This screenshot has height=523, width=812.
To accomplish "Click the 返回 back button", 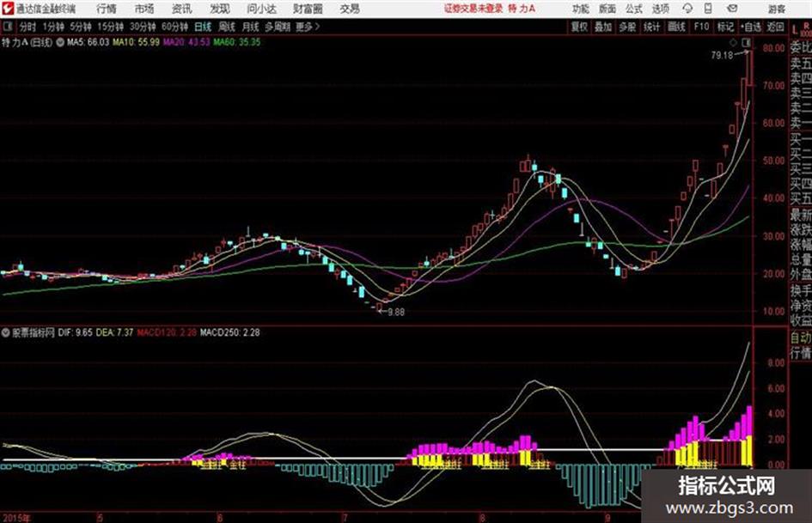I will 775,27.
